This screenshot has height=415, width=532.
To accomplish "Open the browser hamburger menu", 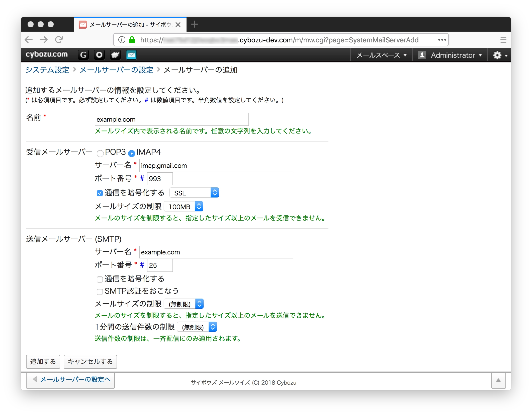I will [503, 40].
